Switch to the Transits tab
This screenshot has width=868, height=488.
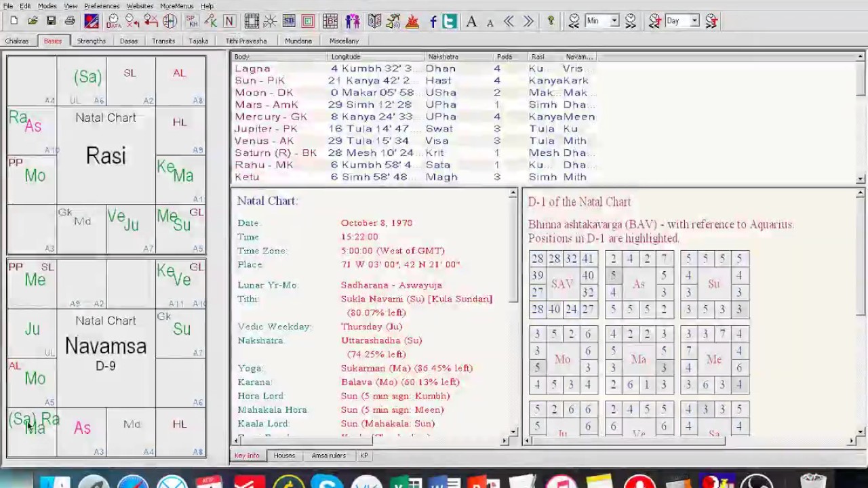click(x=163, y=41)
